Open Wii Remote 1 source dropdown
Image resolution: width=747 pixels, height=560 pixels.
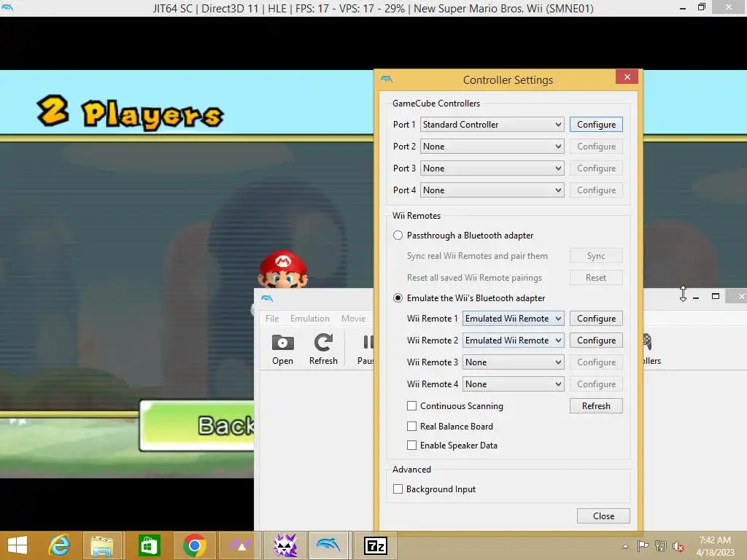pyautogui.click(x=513, y=319)
